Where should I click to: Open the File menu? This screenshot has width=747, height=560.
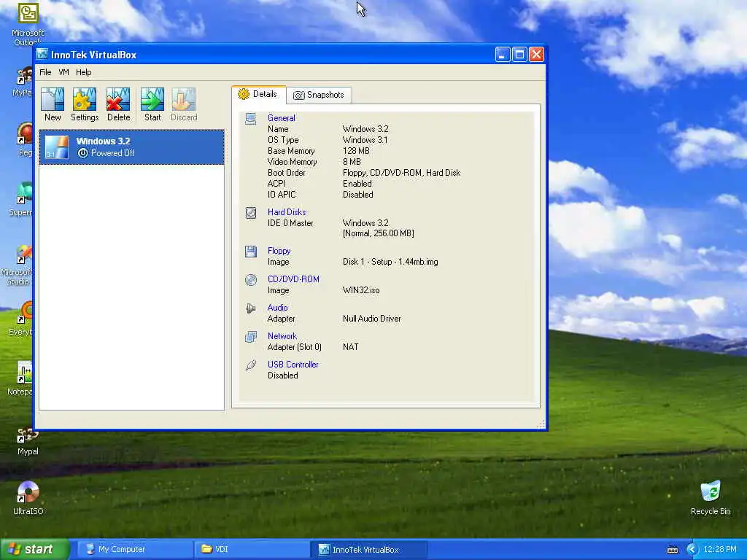pyautogui.click(x=45, y=72)
